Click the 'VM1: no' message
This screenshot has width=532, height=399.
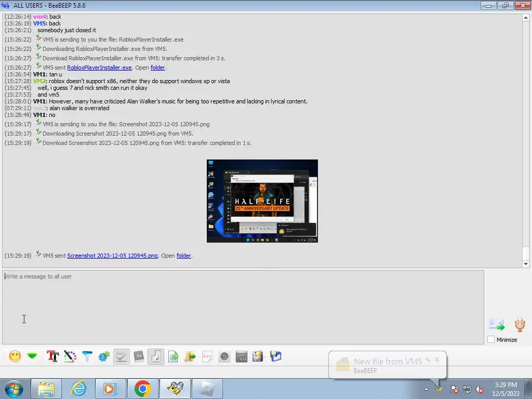coord(44,115)
